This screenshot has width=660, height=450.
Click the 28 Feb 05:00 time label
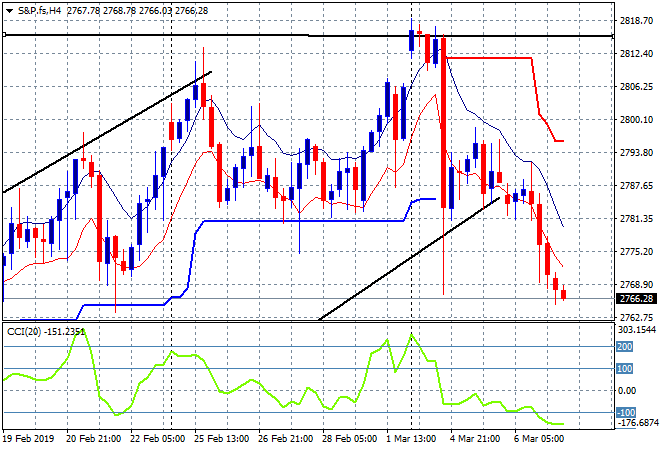(349, 439)
